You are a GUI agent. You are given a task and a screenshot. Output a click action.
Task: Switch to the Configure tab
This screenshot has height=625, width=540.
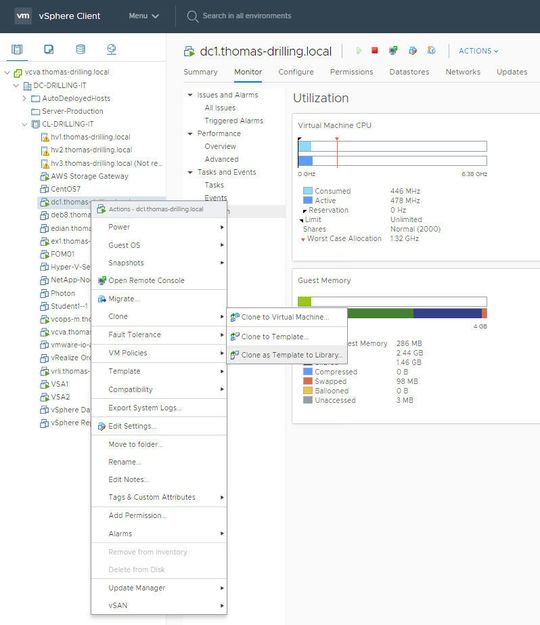pos(296,72)
